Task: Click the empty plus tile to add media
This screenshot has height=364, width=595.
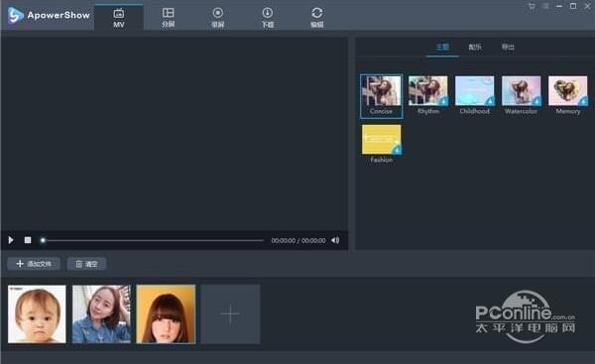Action: click(230, 314)
